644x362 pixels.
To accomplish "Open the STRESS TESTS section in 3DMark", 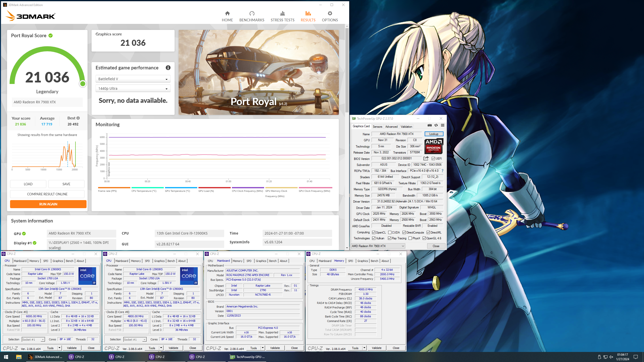I will [283, 16].
